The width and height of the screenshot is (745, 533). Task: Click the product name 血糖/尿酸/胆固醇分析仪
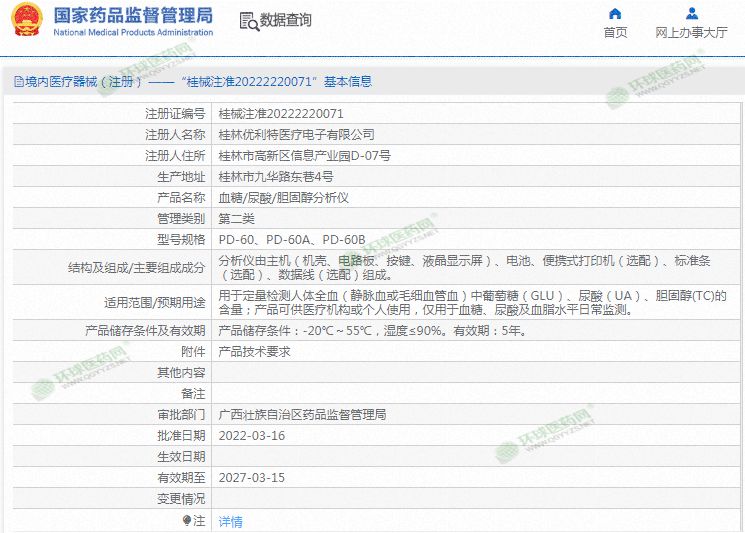click(x=283, y=198)
